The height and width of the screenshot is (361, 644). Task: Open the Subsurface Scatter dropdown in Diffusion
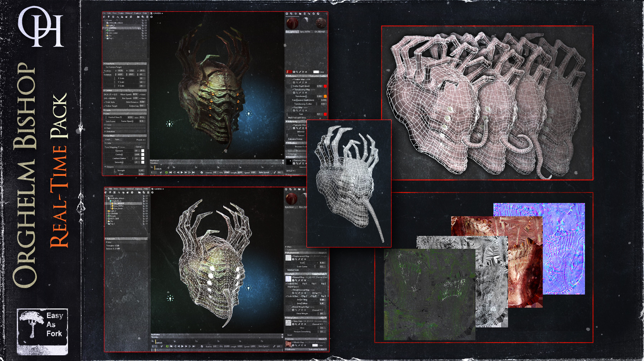coord(318,76)
